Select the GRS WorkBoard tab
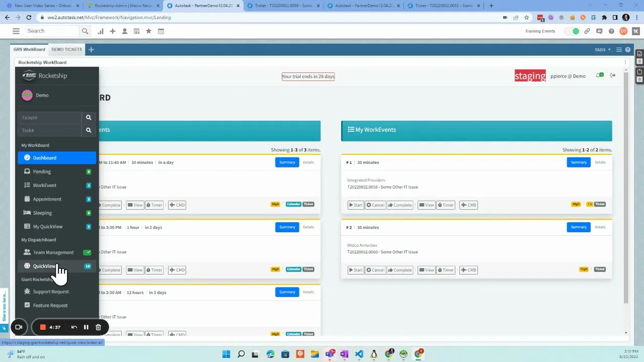This screenshot has width=644, height=362. pos(29,49)
